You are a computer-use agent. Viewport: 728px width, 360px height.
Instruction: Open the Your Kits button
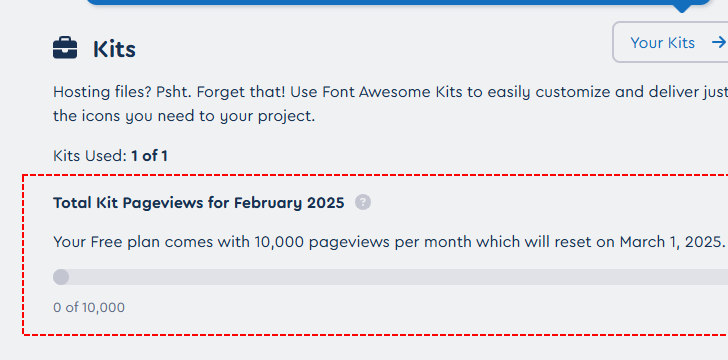pos(670,42)
